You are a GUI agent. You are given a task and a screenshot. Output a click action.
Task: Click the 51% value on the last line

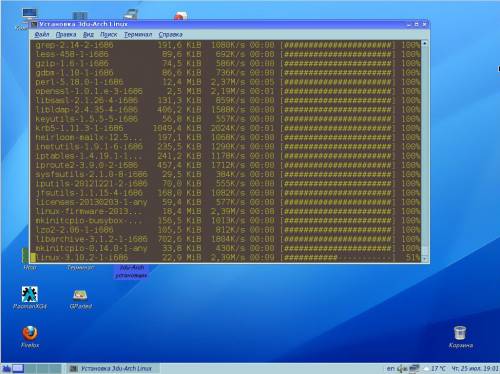coord(413,257)
